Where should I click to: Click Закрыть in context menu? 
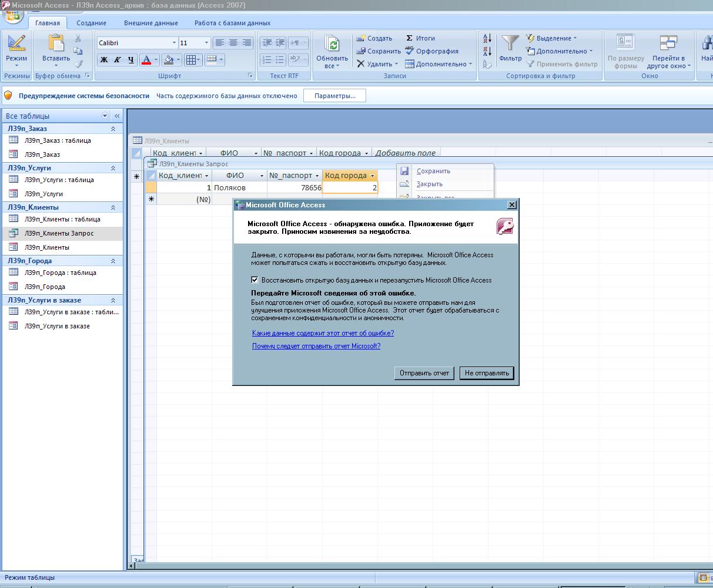(429, 184)
